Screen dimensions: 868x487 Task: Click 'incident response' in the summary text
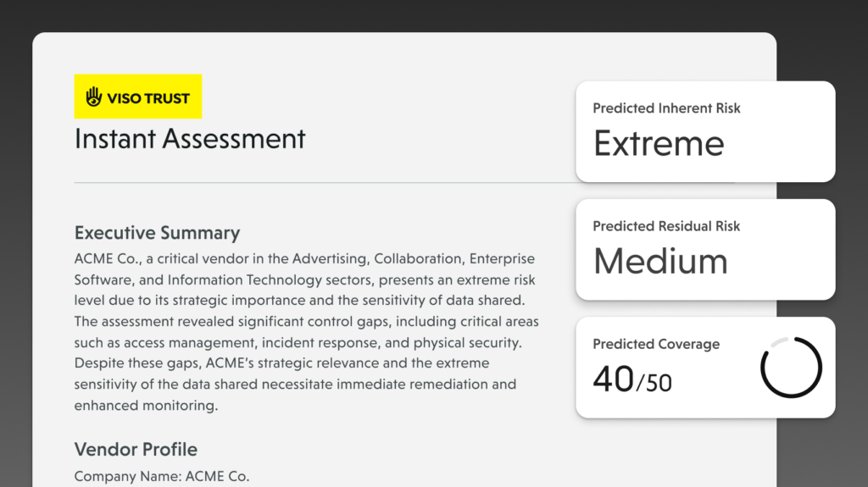320,343
